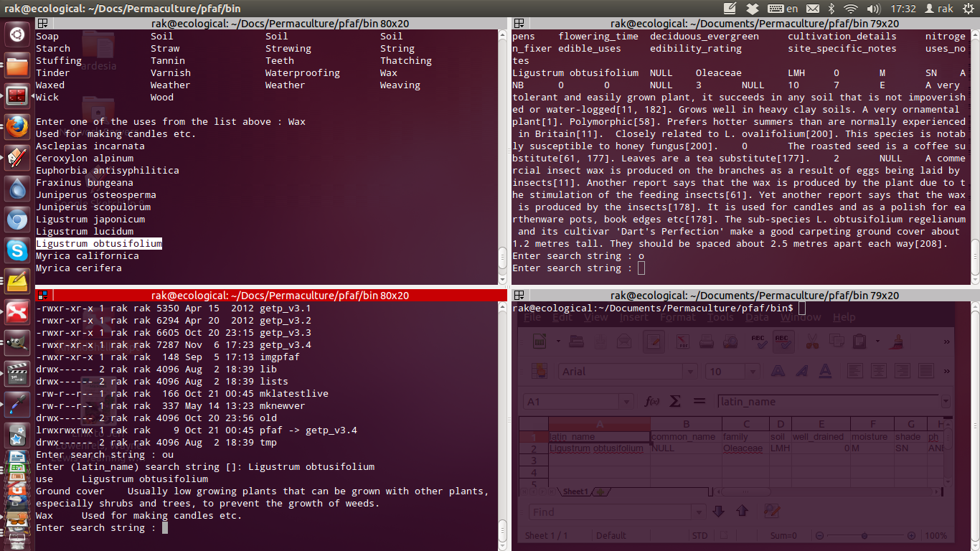980x551 pixels.
Task: Toggle AutoSpellcheck in spreadsheet toolbar
Action: [x=783, y=342]
